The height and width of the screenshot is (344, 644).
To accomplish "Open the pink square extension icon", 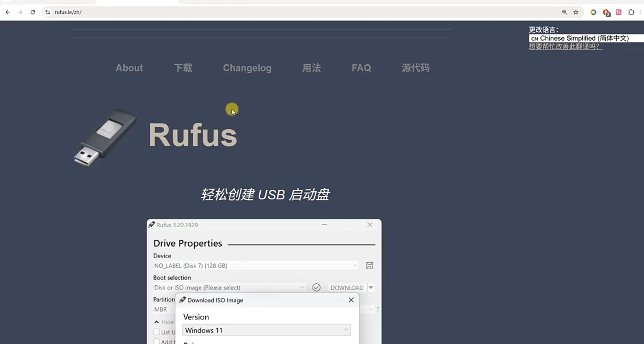I will coord(619,12).
